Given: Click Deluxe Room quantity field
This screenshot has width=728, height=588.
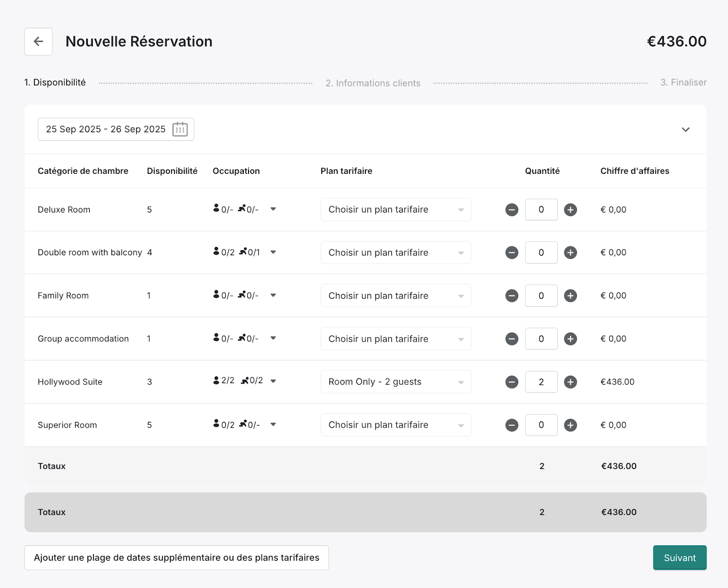Looking at the screenshot, I should coord(541,210).
